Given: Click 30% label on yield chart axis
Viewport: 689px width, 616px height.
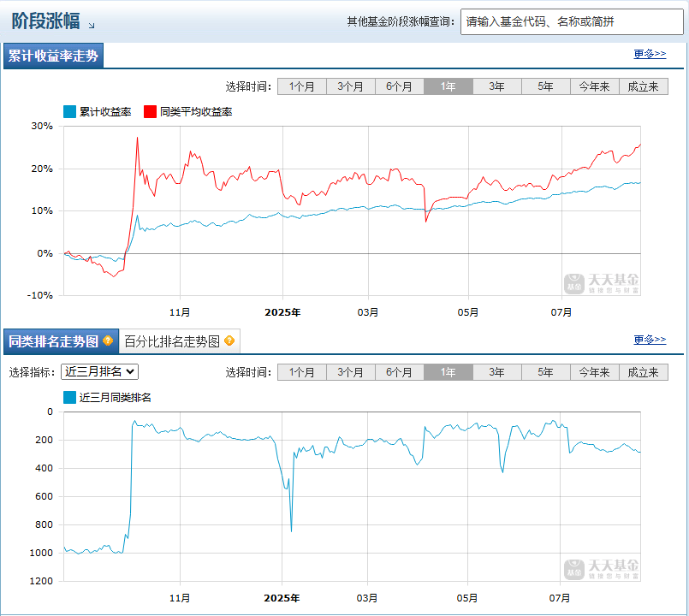Looking at the screenshot, I should [x=42, y=126].
